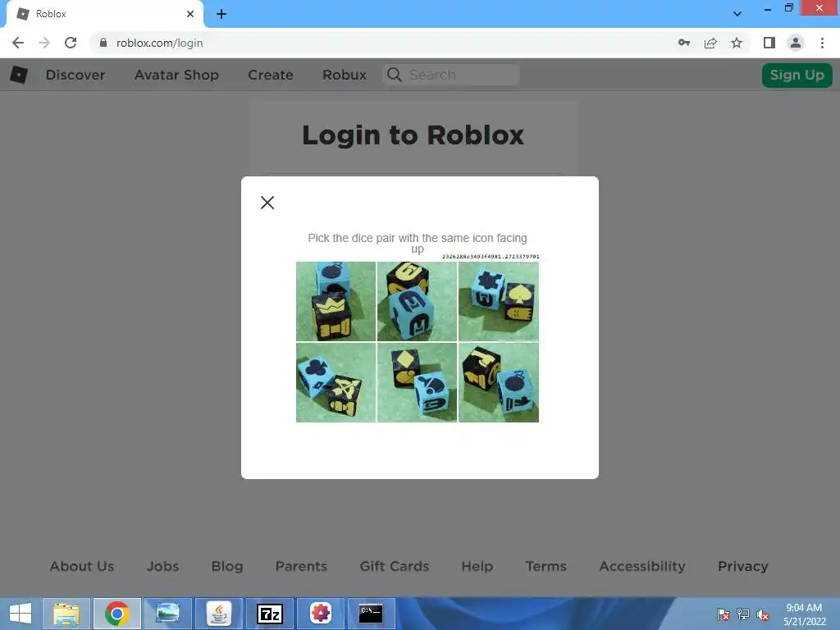
Task: Click the green Sign Up button
Action: tap(797, 75)
